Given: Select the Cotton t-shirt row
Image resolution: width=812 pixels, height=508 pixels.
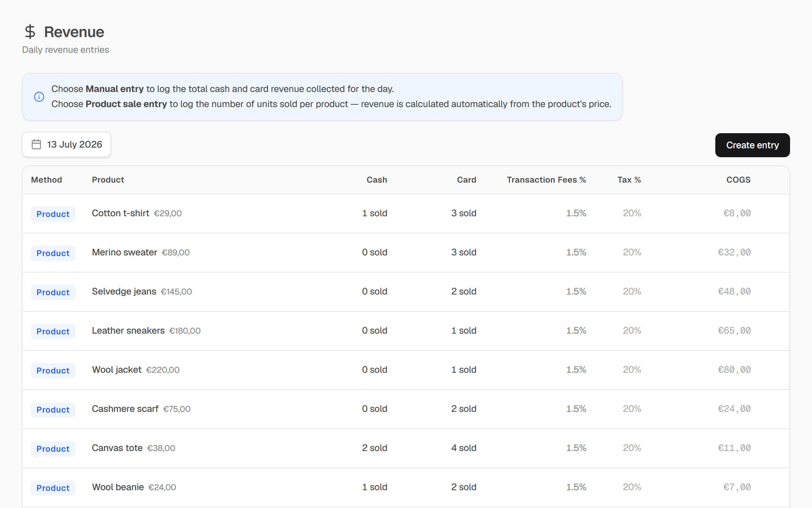Looking at the screenshot, I should [406, 214].
